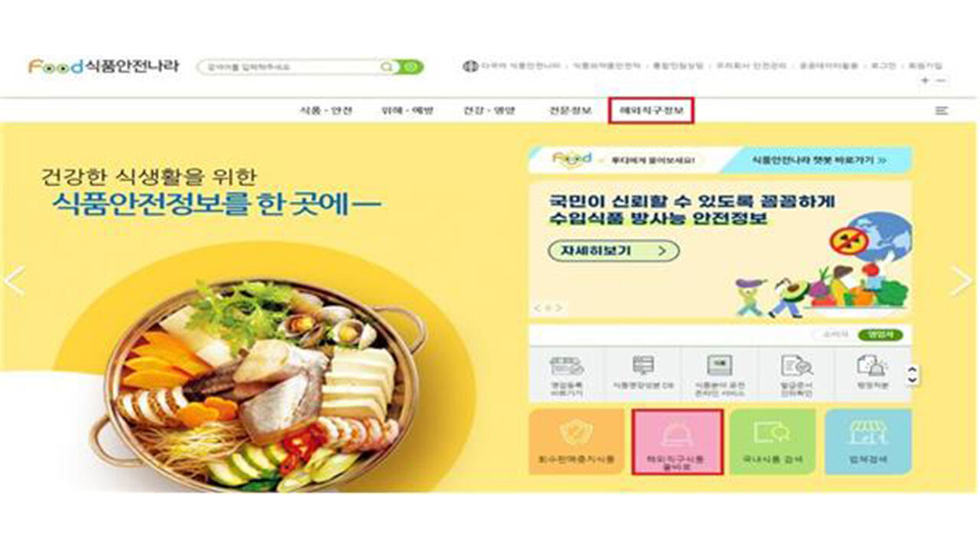Click the 식품안전나라 챗봇 바로가기 link
This screenshot has height=551, width=980.
click(818, 160)
